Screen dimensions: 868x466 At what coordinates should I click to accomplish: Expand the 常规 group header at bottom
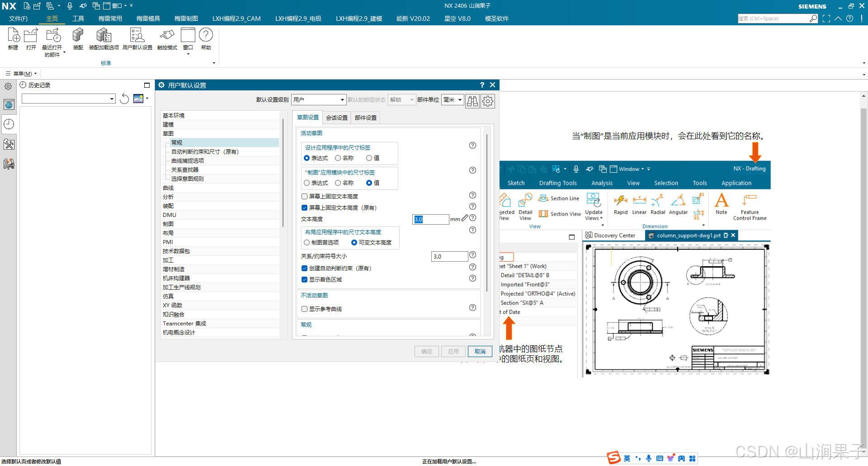click(306, 325)
